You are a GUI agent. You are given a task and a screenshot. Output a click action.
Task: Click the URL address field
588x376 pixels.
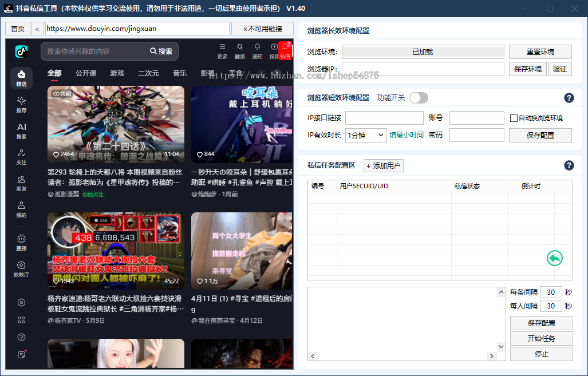137,29
